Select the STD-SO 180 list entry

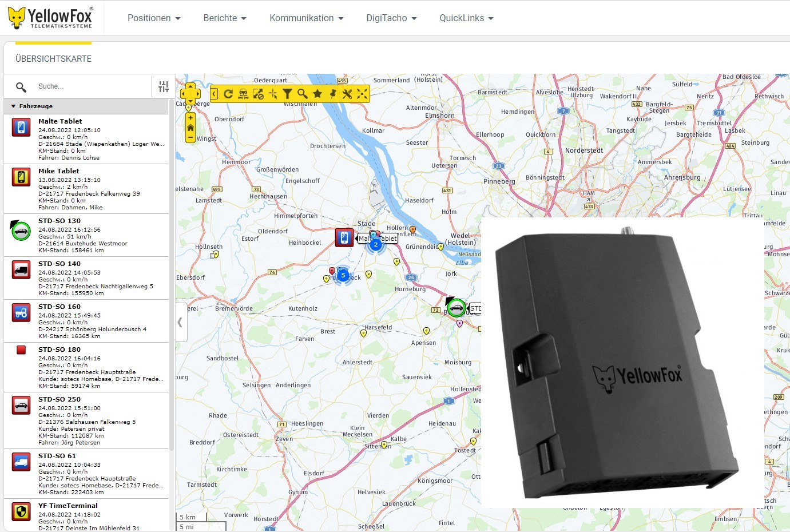[x=86, y=367]
